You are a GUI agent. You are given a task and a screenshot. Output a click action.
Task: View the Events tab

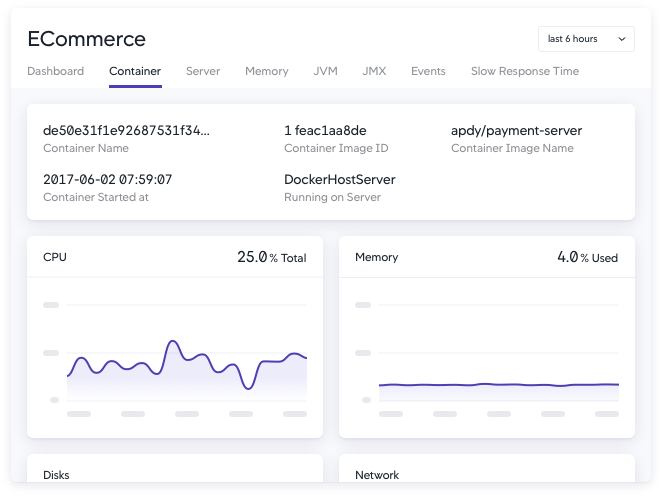428,71
